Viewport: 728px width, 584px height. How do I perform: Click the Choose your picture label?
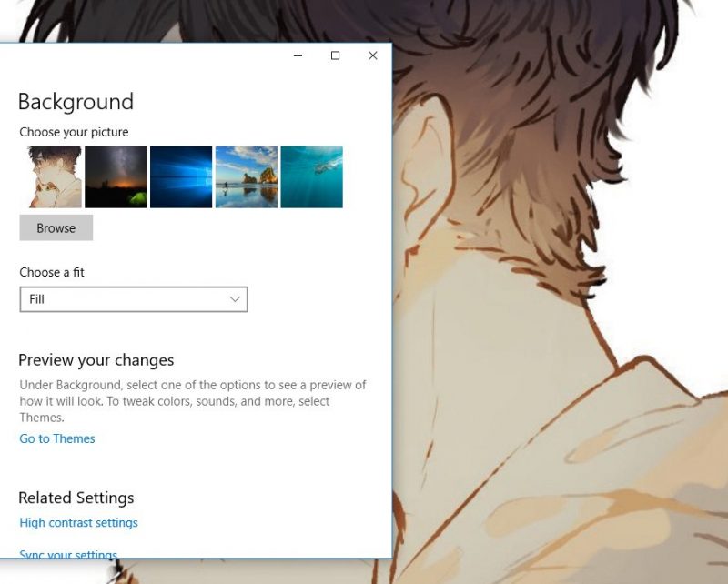(74, 132)
